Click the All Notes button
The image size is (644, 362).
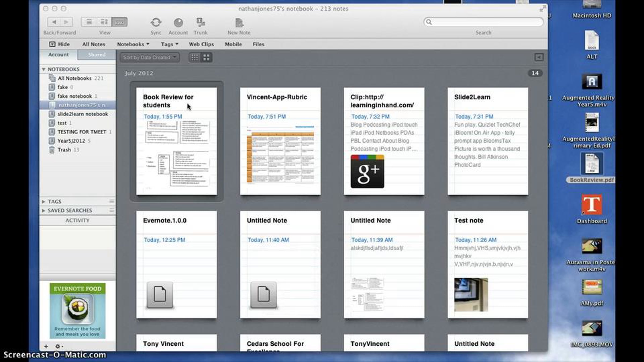click(94, 44)
